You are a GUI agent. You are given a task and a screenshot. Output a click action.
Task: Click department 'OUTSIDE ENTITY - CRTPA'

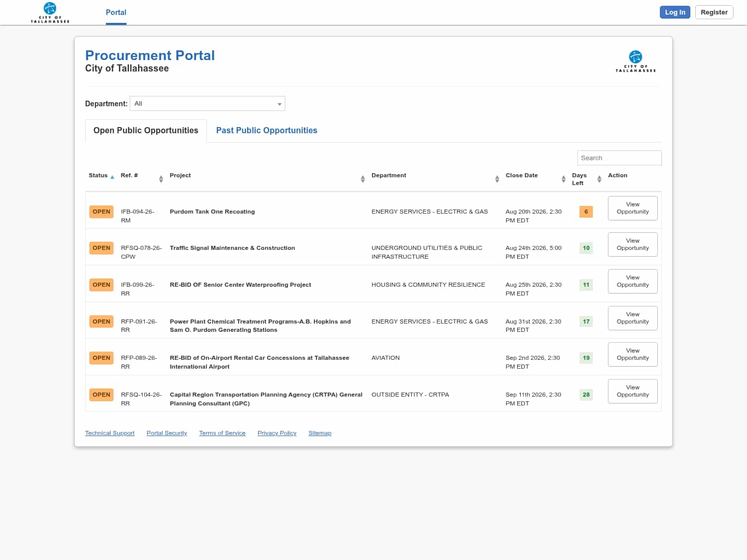(x=410, y=395)
